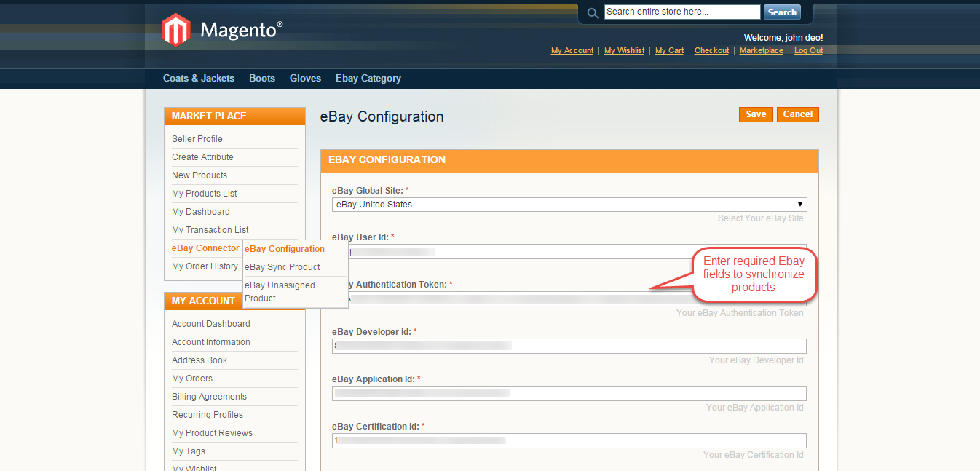Click the magnifier search icon
Screen dimensions: 980x471
pos(592,13)
